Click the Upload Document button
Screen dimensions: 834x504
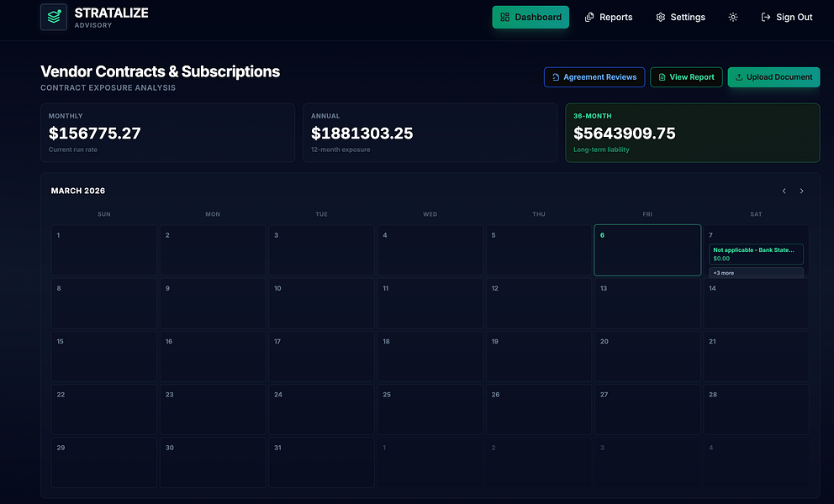(773, 77)
